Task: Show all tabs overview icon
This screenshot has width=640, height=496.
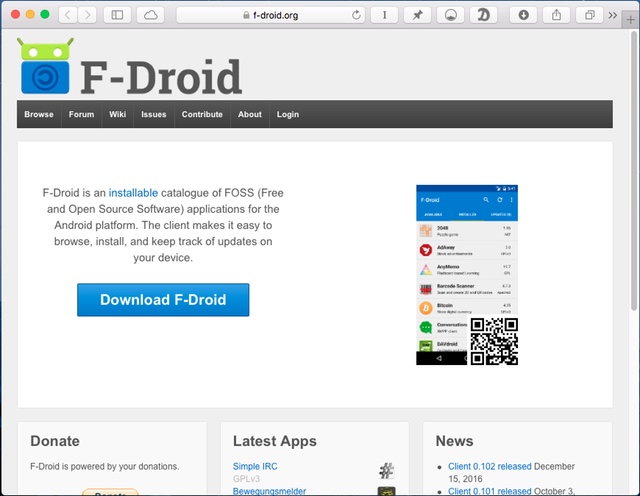Action: (x=589, y=15)
